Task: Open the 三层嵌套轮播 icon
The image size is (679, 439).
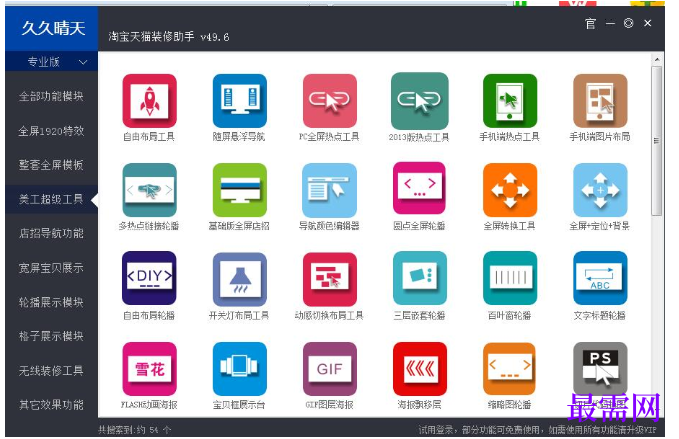Action: (x=419, y=278)
